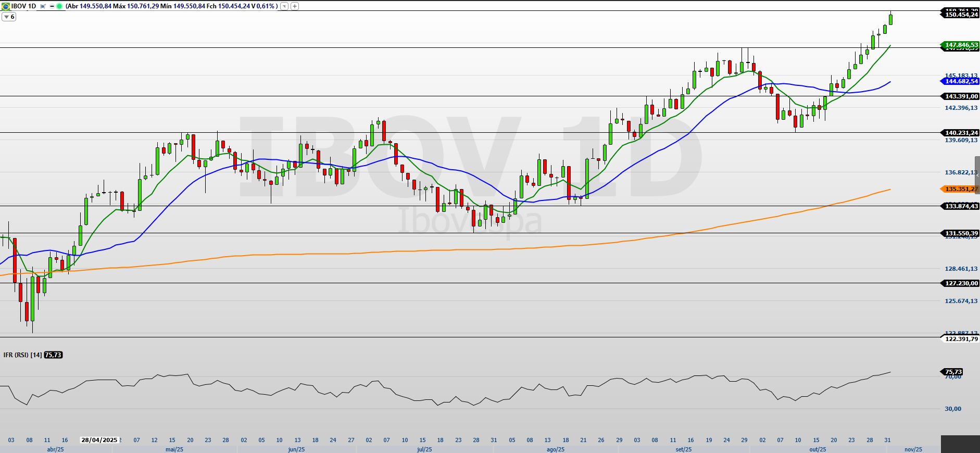Click the green moving average tag 147.846,53
The width and height of the screenshot is (980, 453).
pyautogui.click(x=961, y=45)
